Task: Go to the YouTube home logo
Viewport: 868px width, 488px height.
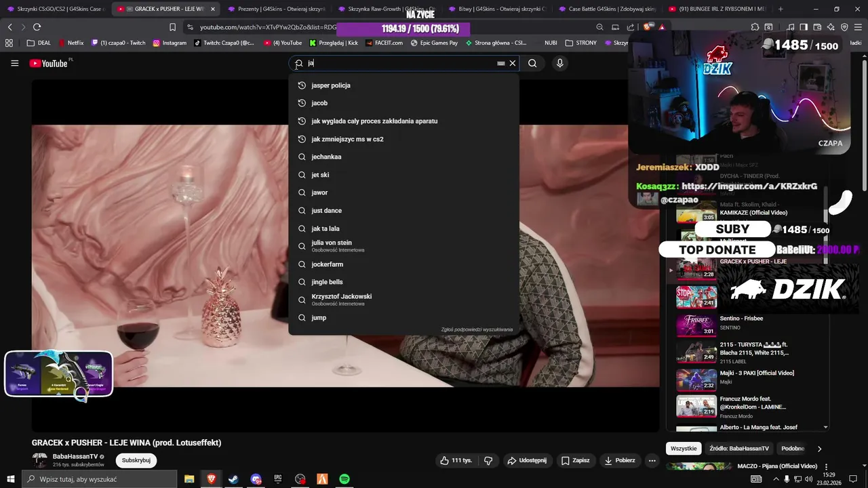Action: (x=49, y=63)
